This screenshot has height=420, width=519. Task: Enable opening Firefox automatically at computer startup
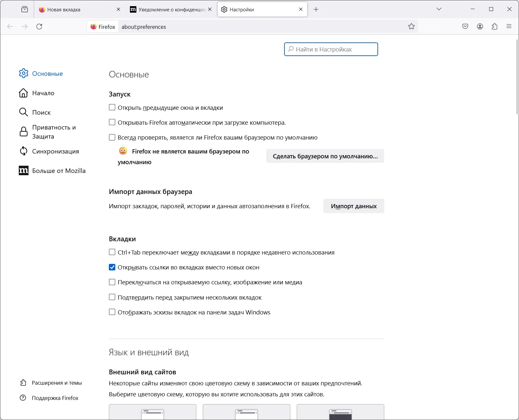(x=112, y=122)
